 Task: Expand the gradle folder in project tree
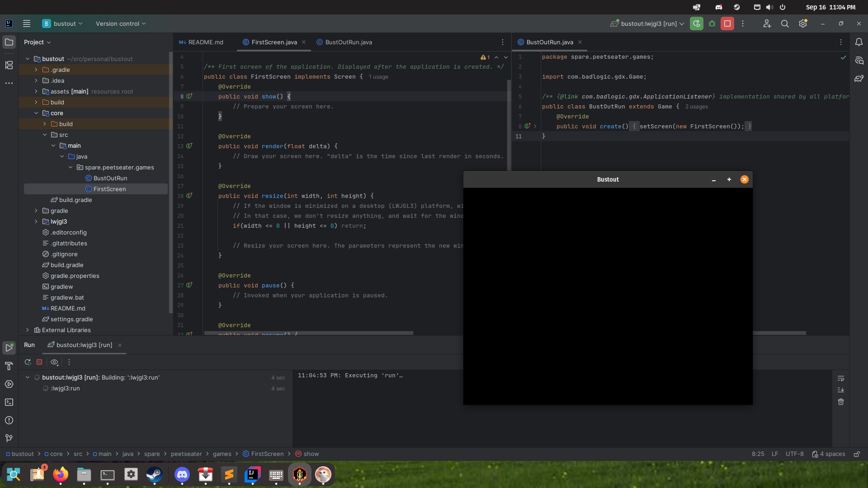pyautogui.click(x=36, y=211)
